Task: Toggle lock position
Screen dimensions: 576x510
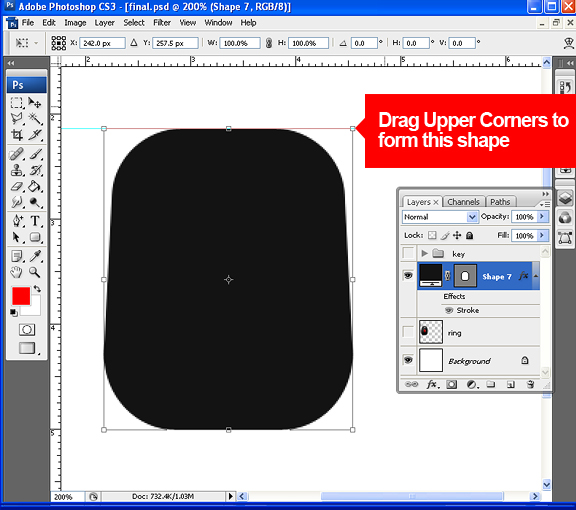Action: click(x=457, y=235)
